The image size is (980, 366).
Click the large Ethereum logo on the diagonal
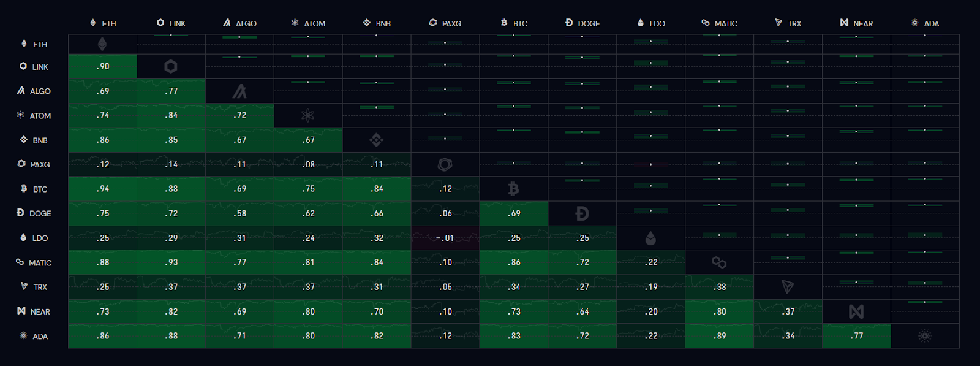(102, 44)
